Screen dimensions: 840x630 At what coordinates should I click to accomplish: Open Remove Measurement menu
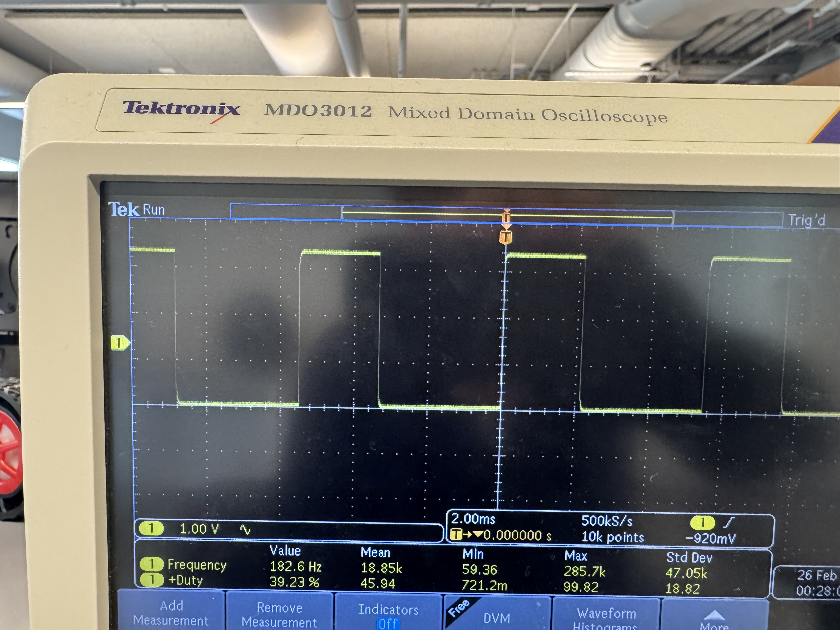click(279, 615)
